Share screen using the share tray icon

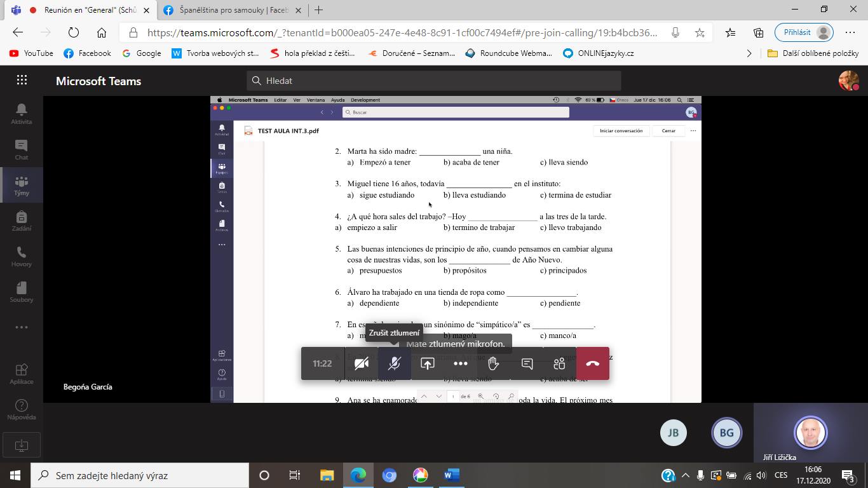tap(428, 363)
